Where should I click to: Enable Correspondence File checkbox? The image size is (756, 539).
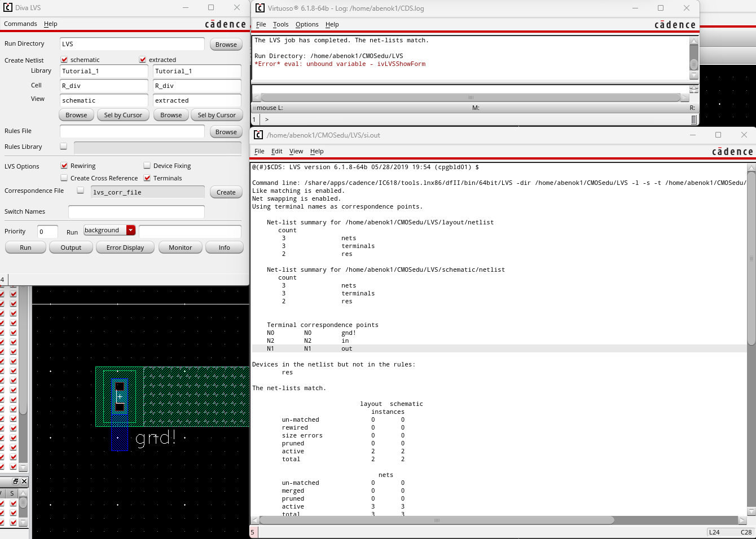point(80,191)
